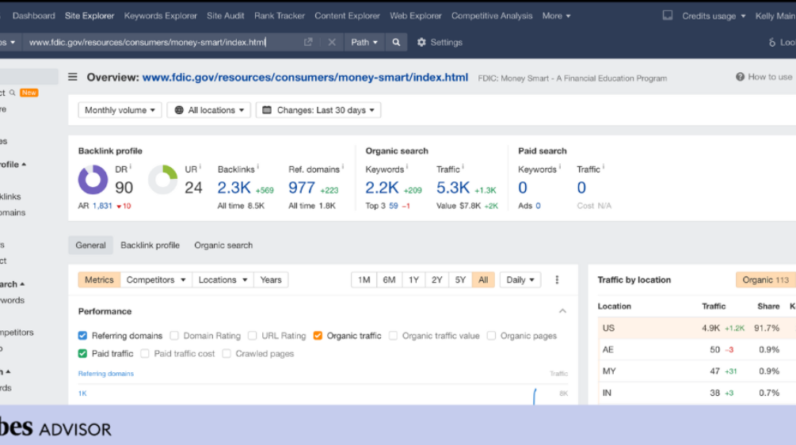
Task: Open Content Explorer
Action: pyautogui.click(x=347, y=16)
